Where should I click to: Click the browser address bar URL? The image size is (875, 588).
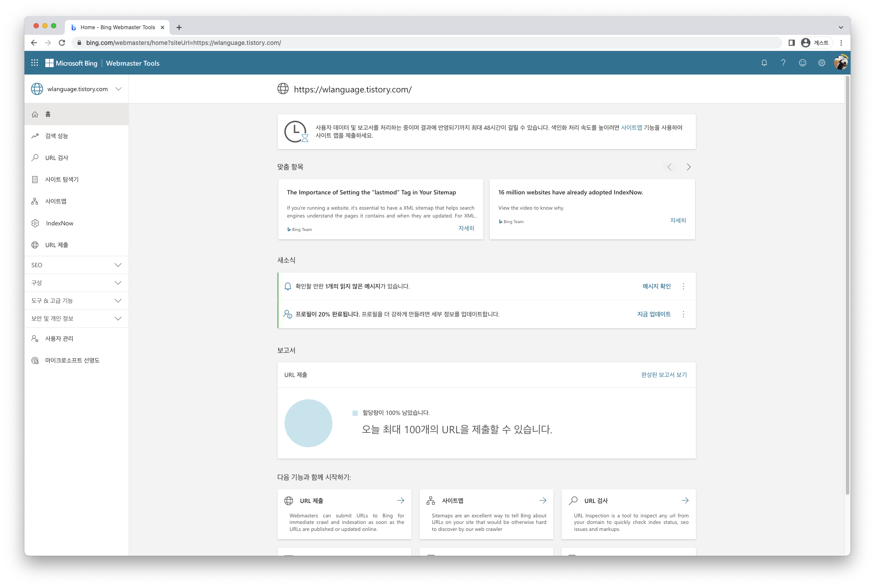pos(183,43)
